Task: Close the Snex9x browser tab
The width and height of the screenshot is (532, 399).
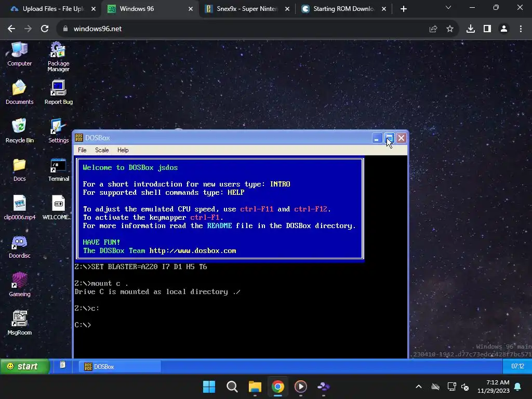Action: (287, 9)
